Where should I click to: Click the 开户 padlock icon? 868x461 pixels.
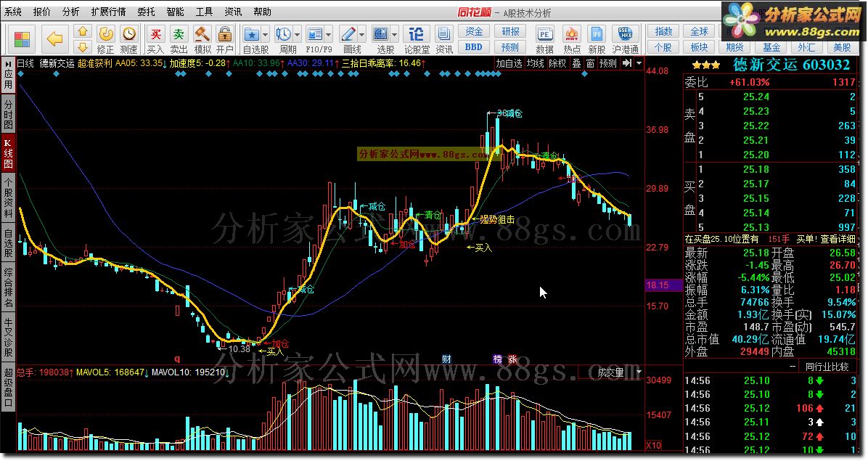[x=225, y=34]
